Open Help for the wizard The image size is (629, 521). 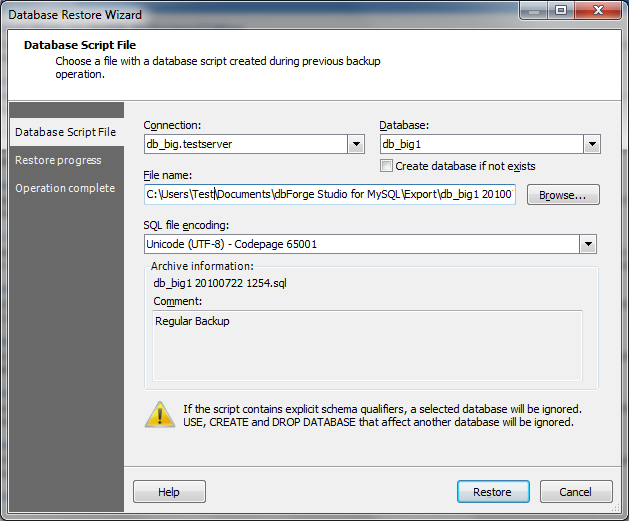pyautogui.click(x=169, y=492)
